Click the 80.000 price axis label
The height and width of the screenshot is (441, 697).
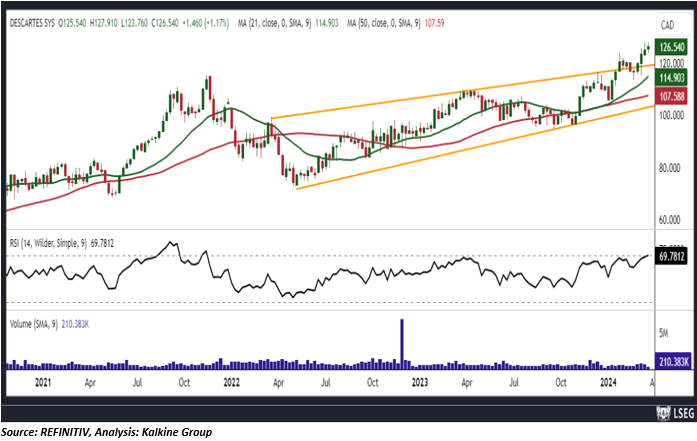click(670, 168)
